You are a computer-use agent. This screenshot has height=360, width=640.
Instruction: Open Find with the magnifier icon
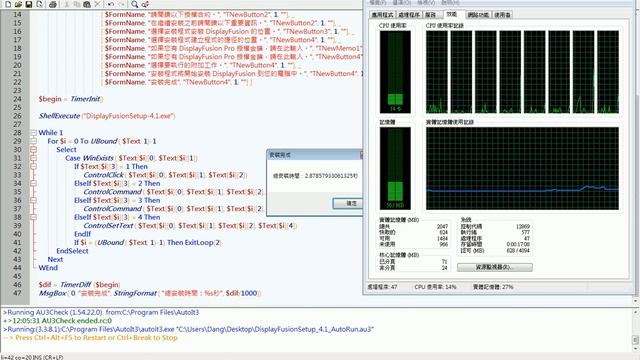coord(135,4)
